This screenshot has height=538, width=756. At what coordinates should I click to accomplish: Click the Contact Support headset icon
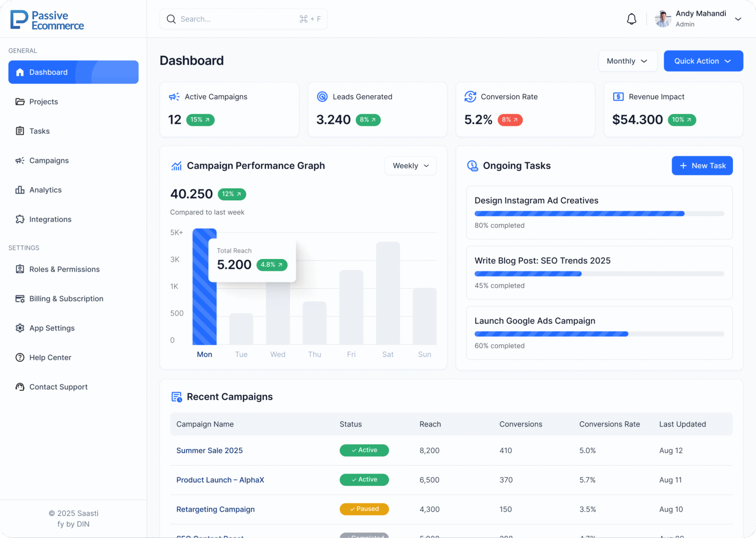[x=20, y=387]
